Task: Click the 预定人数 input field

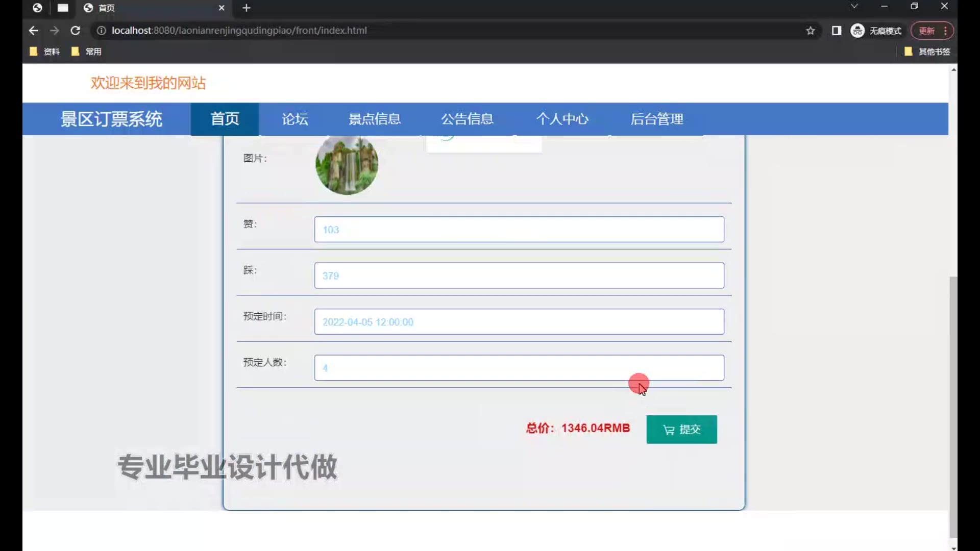Action: [x=519, y=368]
